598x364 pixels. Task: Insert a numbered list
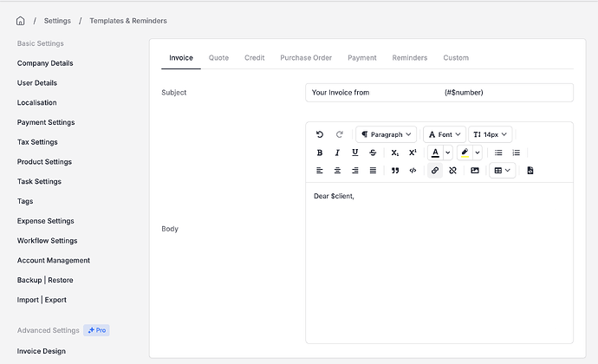pos(516,153)
